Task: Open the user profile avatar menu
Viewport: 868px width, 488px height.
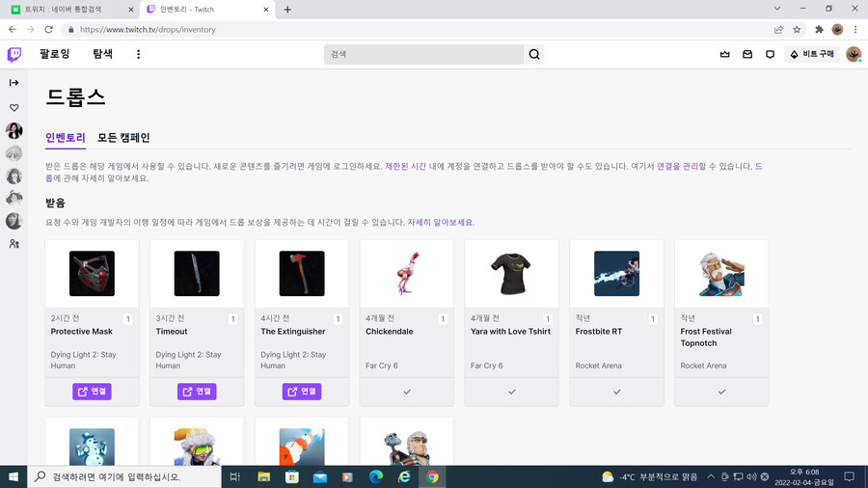Action: 853,55
